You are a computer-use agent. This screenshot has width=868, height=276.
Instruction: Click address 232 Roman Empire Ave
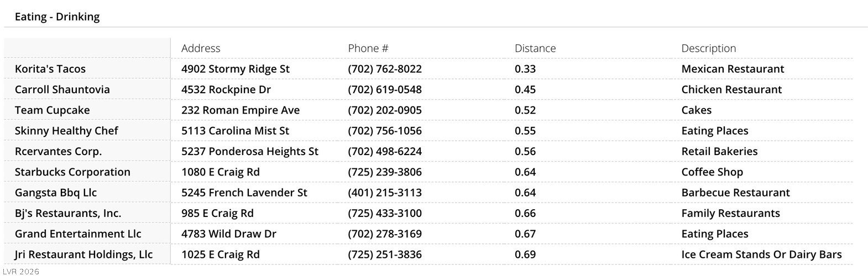(240, 110)
